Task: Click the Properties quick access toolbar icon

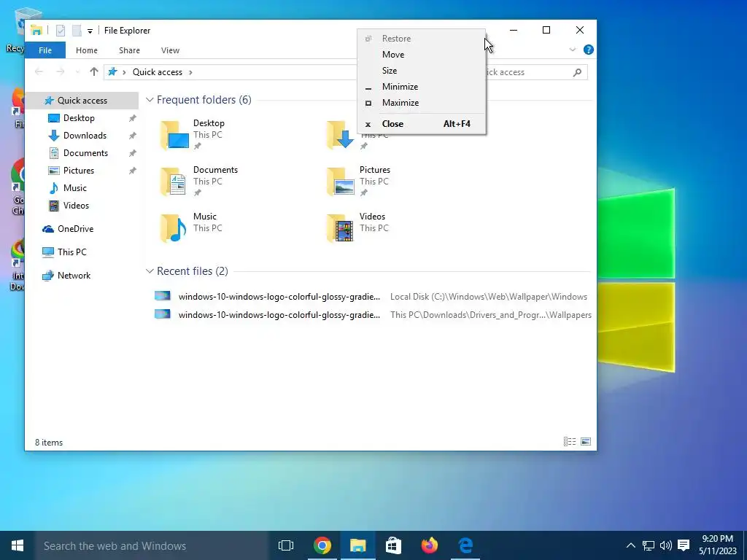Action: (x=61, y=31)
